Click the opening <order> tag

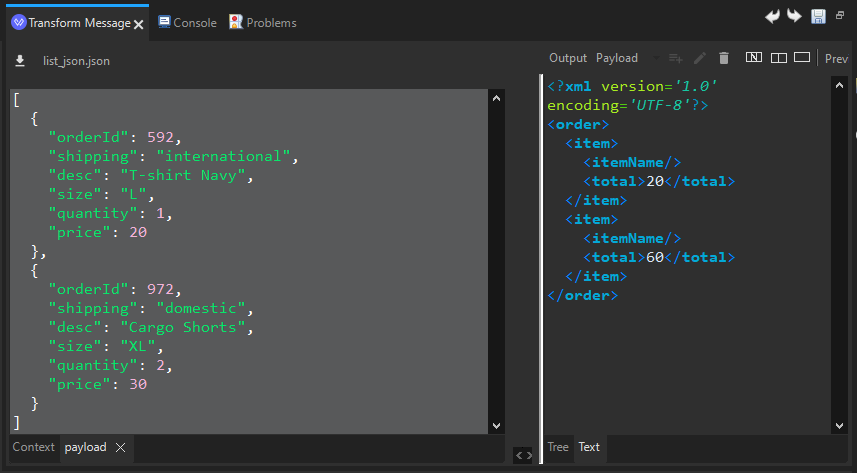click(578, 124)
